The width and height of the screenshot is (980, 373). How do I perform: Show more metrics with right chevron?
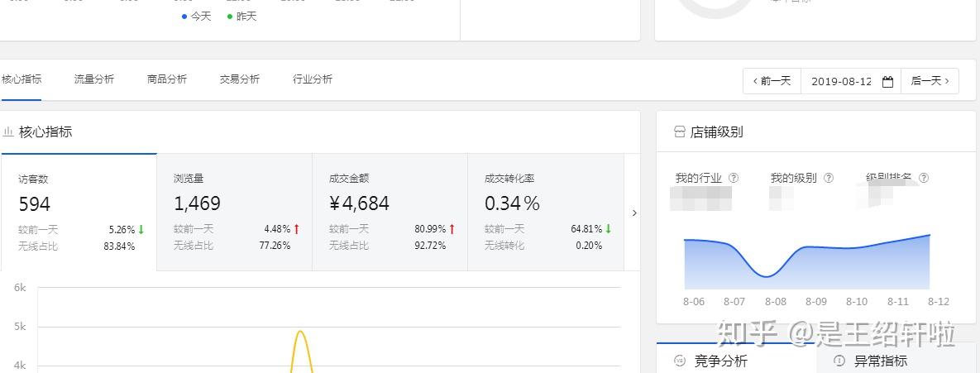[634, 213]
